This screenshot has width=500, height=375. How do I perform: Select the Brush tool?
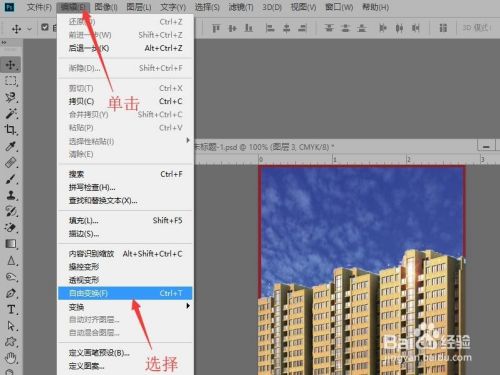pyautogui.click(x=11, y=179)
